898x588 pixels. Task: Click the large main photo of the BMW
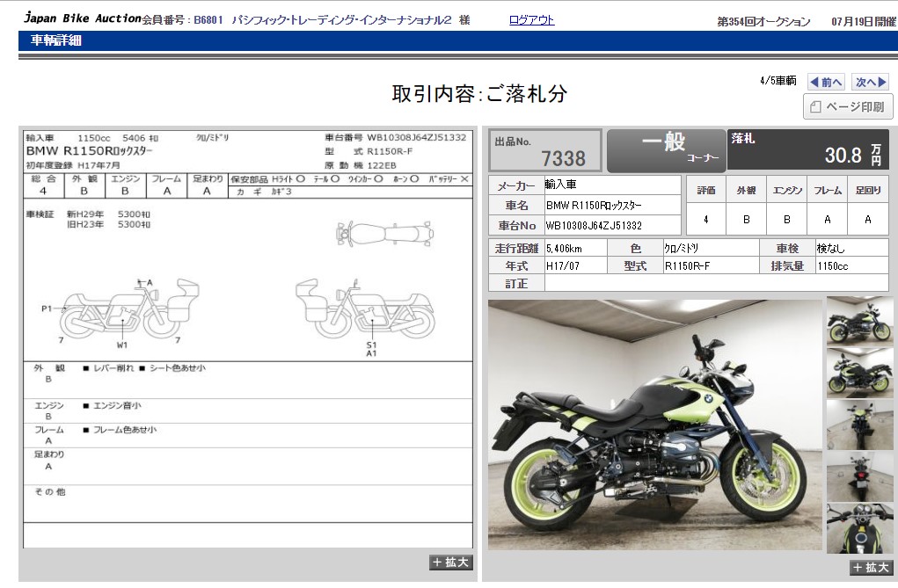[x=654, y=425]
